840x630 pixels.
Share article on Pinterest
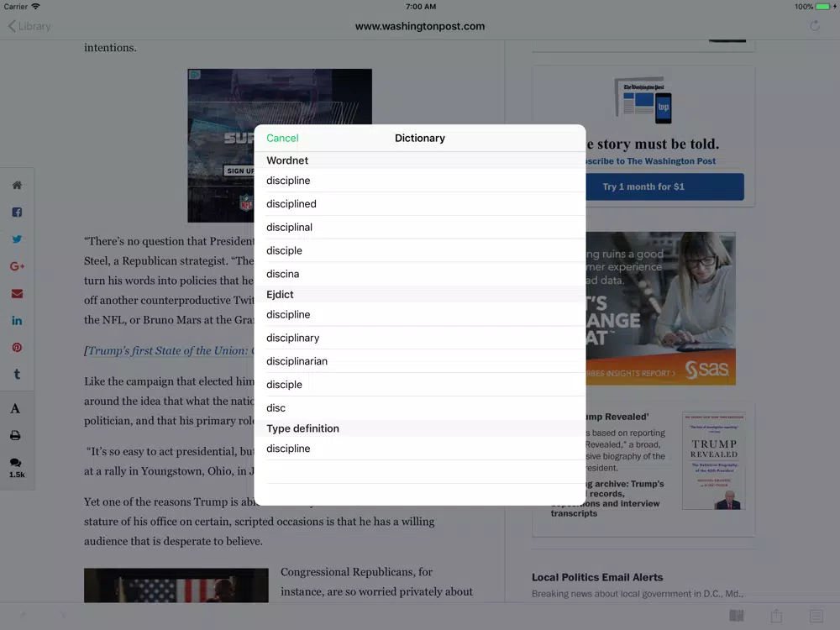[x=17, y=347]
